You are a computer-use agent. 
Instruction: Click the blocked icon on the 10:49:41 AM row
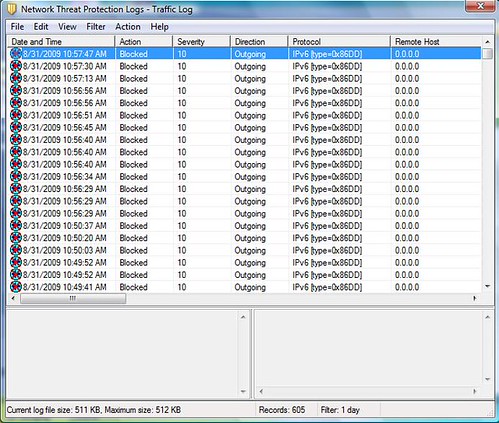click(x=16, y=287)
